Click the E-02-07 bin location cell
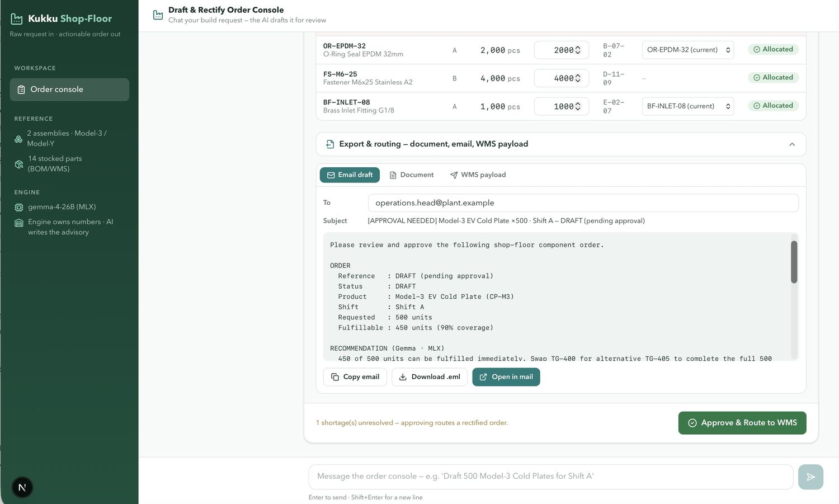The width and height of the screenshot is (839, 504). 614,107
